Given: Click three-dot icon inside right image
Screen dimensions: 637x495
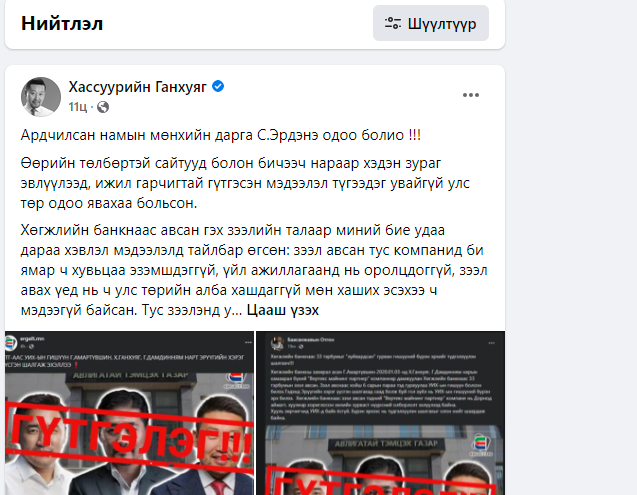Looking at the screenshot, I should [492, 343].
